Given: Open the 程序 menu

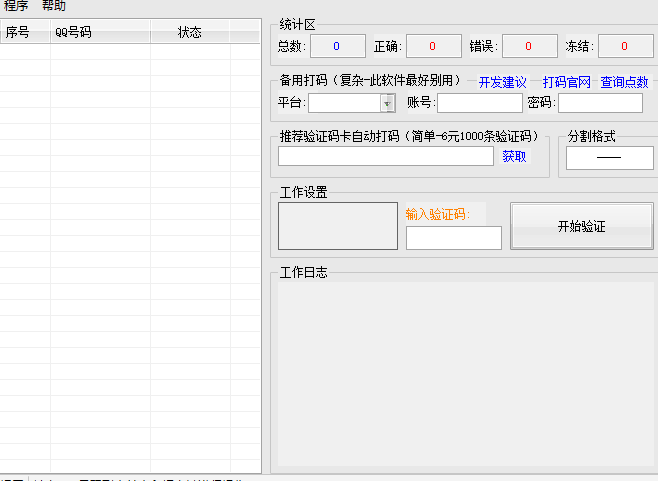Looking at the screenshot, I should 15,6.
